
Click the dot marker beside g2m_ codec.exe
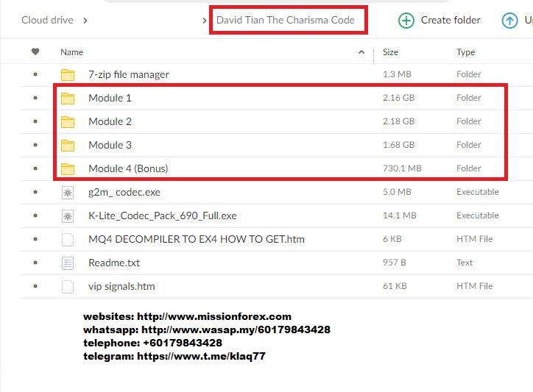pos(35,192)
